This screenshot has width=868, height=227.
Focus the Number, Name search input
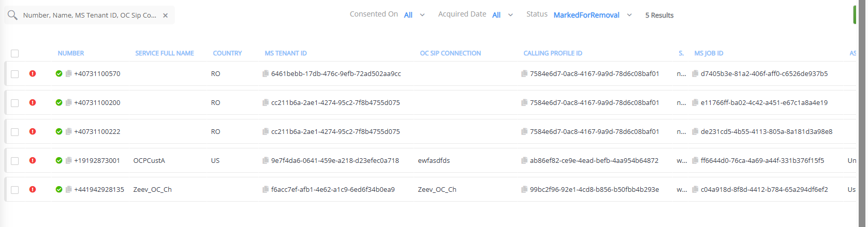[90, 16]
